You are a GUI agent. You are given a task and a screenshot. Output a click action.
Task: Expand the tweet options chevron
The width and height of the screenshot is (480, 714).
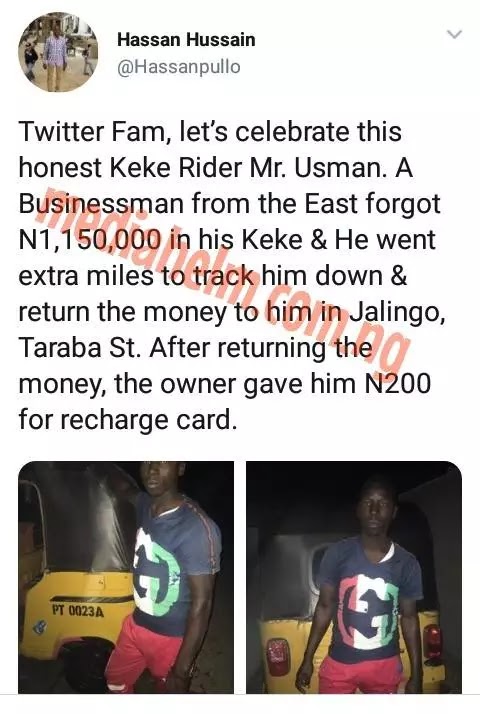coord(454,34)
